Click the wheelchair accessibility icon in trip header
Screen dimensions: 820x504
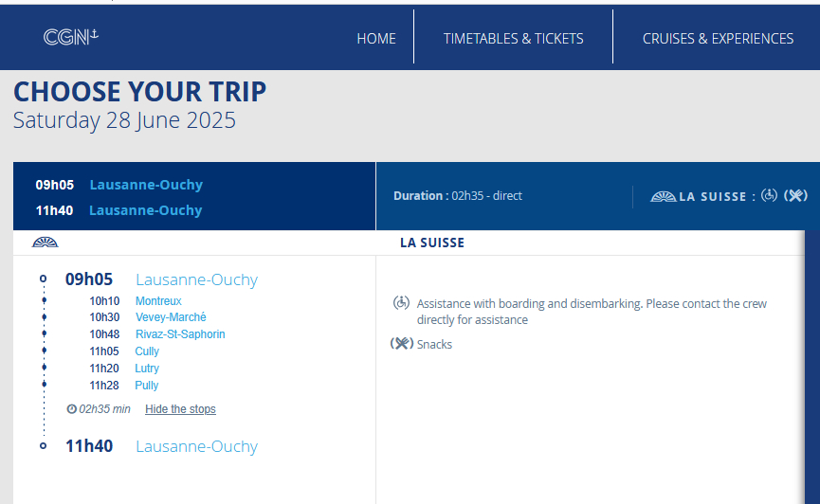coord(769,195)
